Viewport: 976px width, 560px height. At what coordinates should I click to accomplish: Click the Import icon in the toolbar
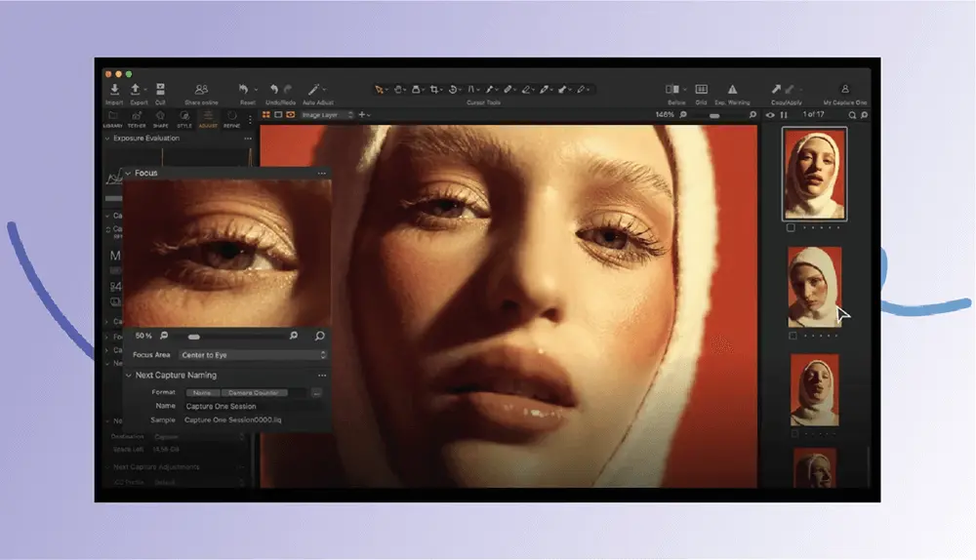(114, 90)
